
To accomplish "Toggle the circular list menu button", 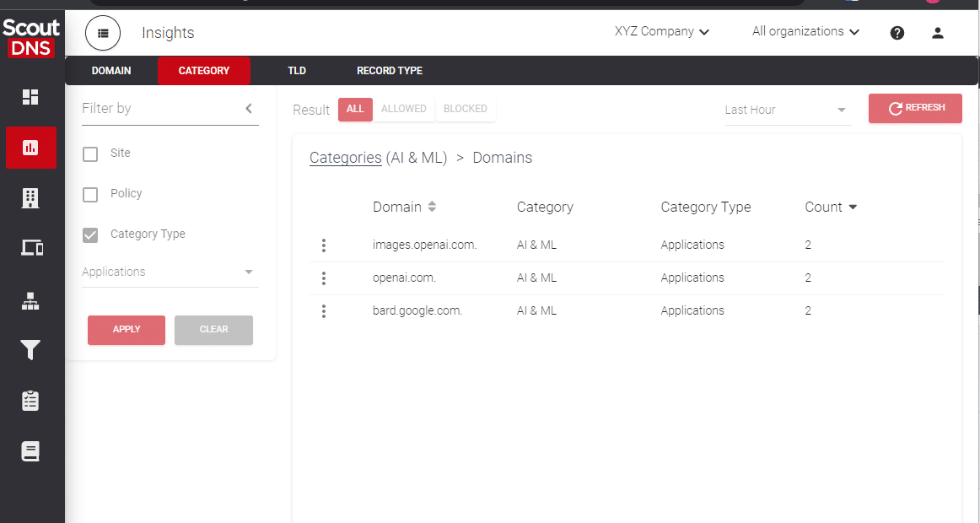I will tap(103, 33).
